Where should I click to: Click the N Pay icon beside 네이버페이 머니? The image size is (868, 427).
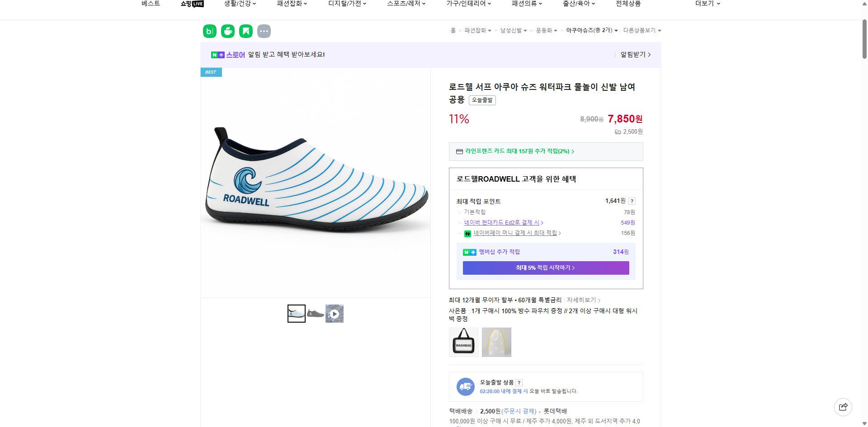tap(467, 233)
